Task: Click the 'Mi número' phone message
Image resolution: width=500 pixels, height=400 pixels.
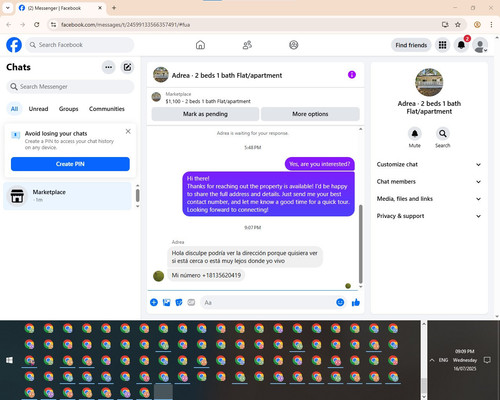Action: [x=206, y=275]
